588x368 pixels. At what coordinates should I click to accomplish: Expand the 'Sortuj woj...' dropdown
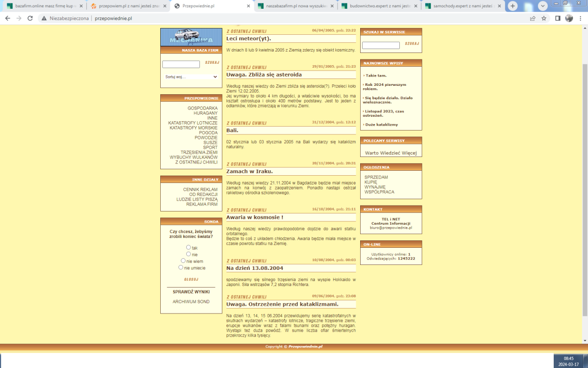(191, 77)
